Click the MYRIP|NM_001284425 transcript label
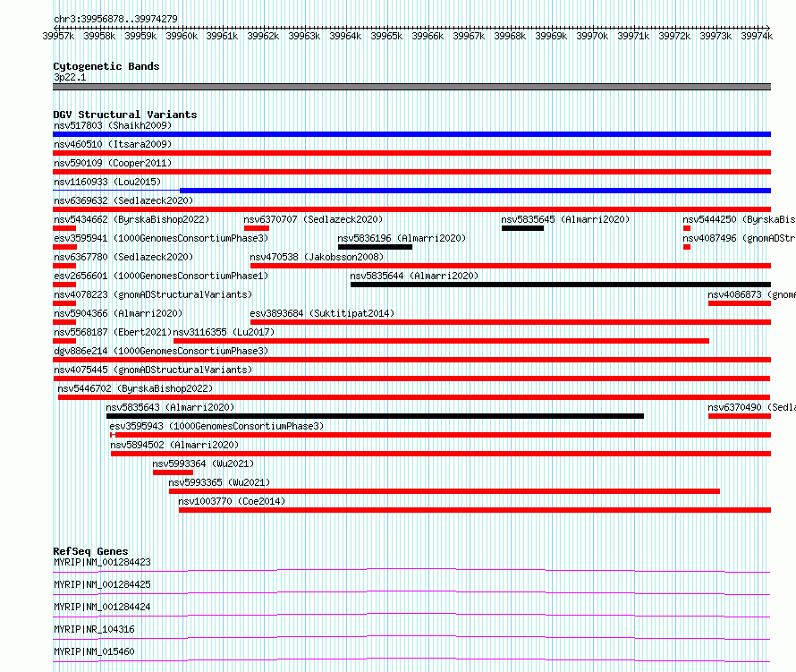The width and height of the screenshot is (796, 672). (x=102, y=584)
